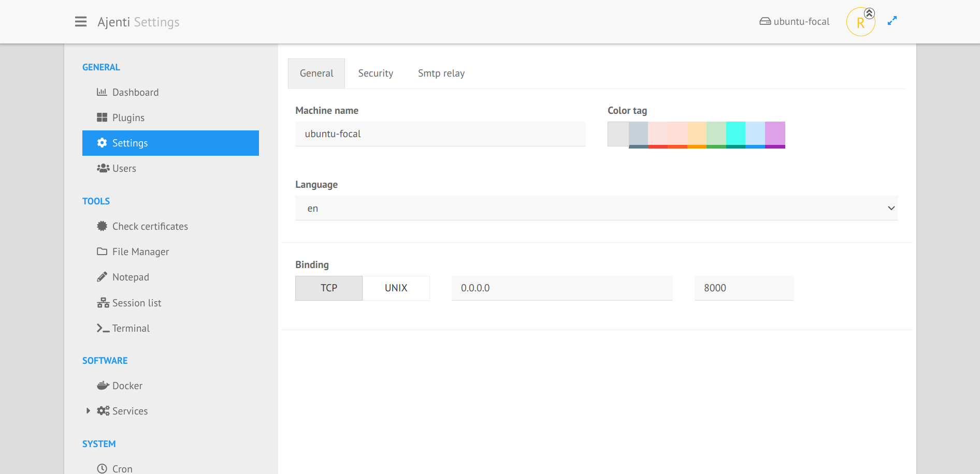Screen dimensions: 980x474
Task: Click the Check certificates badge icon
Action: coord(102,226)
